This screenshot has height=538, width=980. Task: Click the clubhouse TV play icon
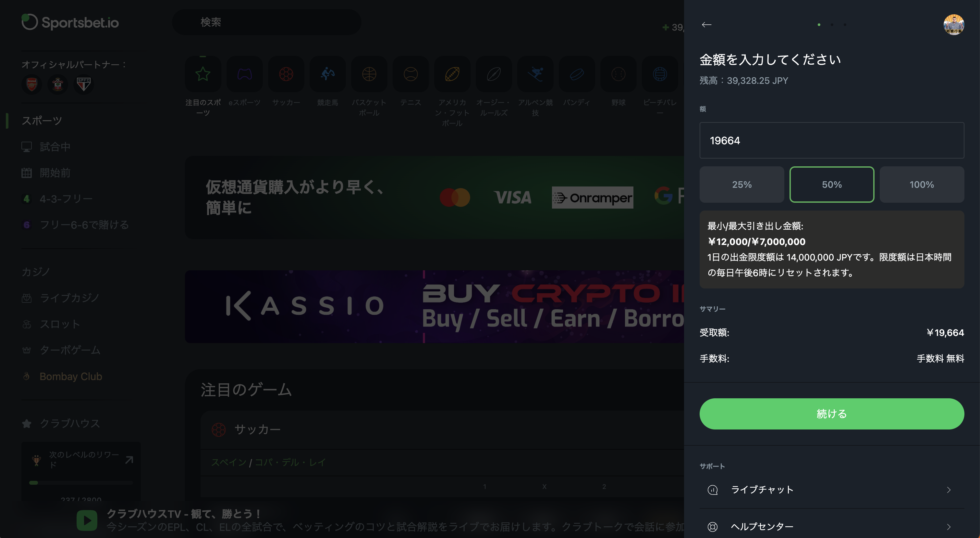(x=87, y=520)
